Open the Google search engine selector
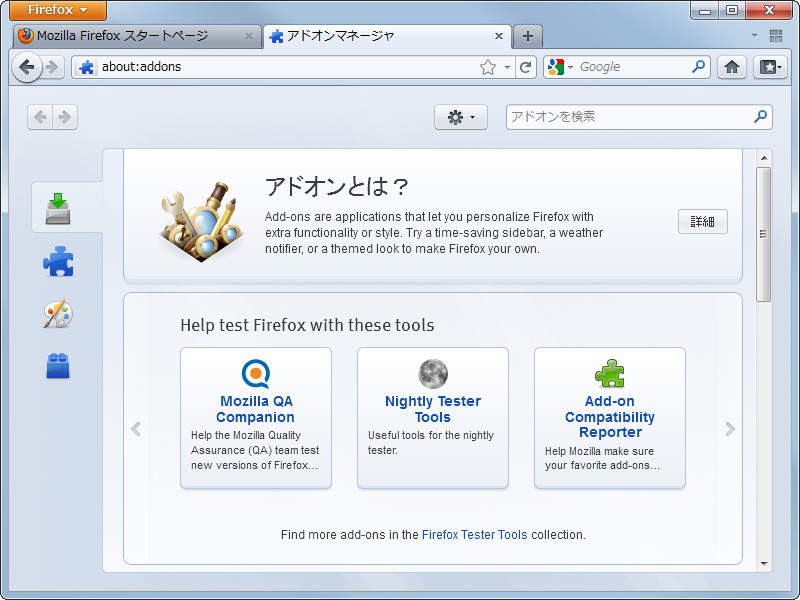The height and width of the screenshot is (600, 800). coord(560,67)
